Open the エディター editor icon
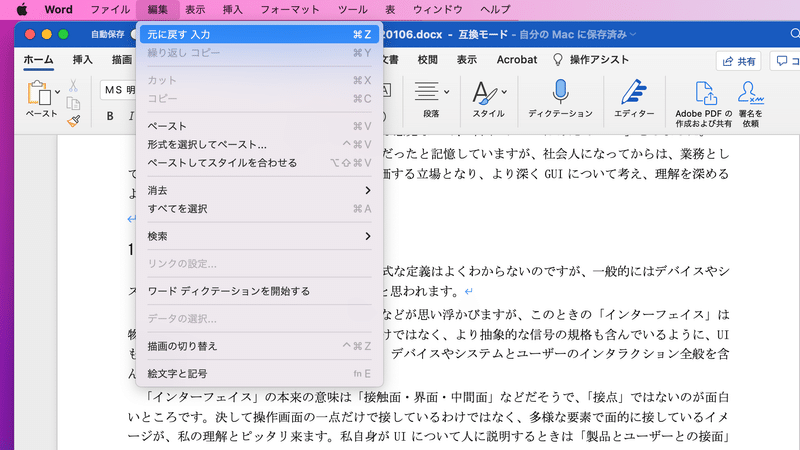 click(x=634, y=92)
